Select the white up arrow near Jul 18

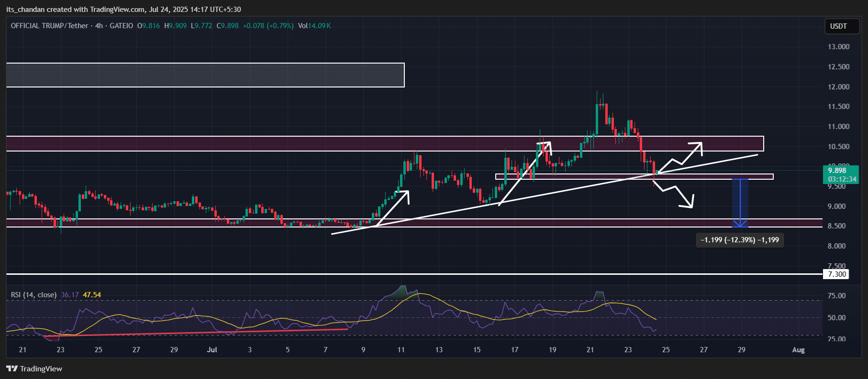click(524, 173)
